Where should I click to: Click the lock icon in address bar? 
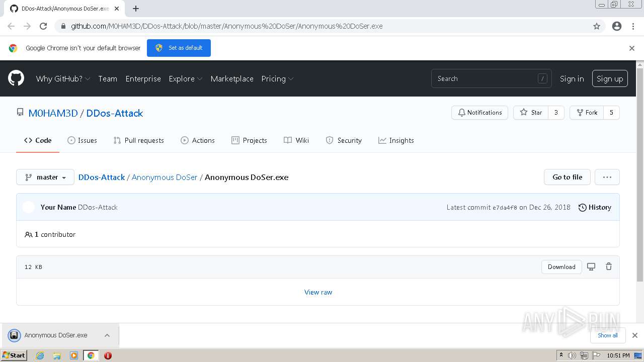tap(63, 26)
